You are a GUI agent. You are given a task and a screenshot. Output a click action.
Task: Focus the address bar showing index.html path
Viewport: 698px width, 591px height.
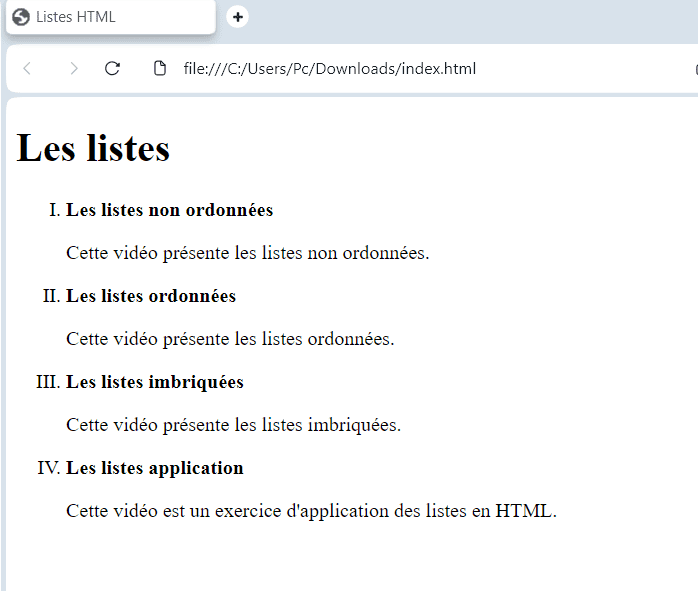tap(330, 69)
